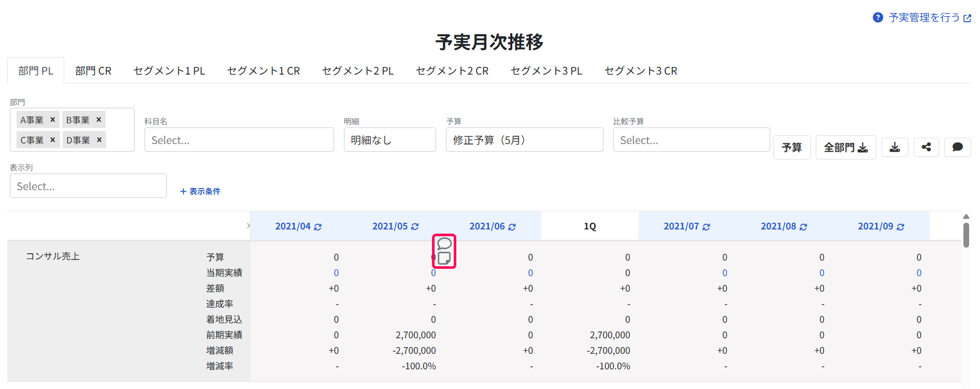Open the 2021/09 column header link
The height and width of the screenshot is (389, 980).
[875, 226]
